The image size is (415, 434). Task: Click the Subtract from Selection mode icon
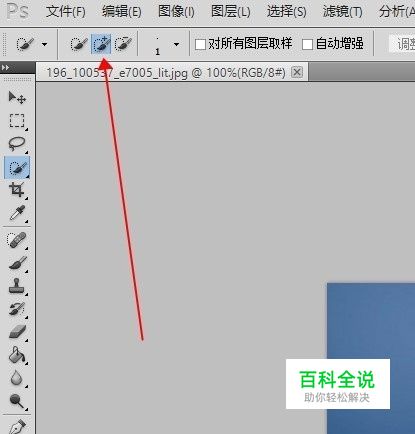click(123, 44)
